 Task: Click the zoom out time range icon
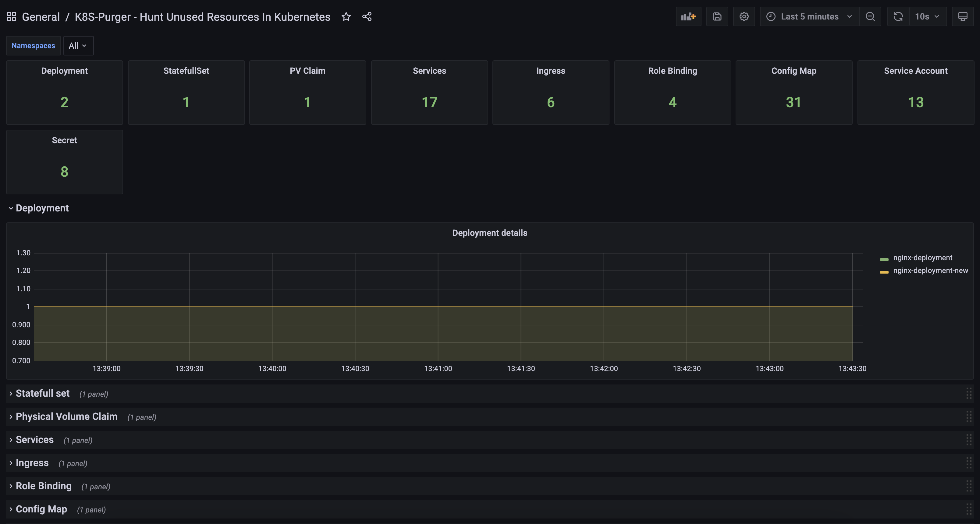(870, 17)
